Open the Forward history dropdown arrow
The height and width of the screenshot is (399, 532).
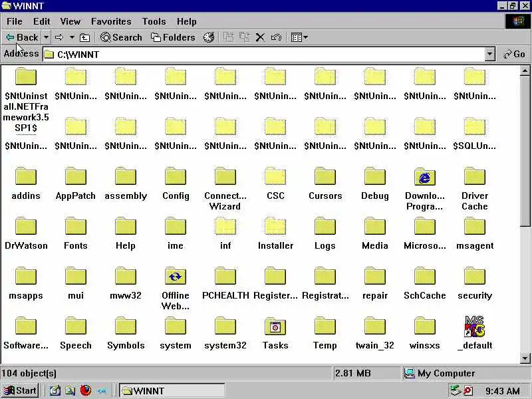coord(72,37)
